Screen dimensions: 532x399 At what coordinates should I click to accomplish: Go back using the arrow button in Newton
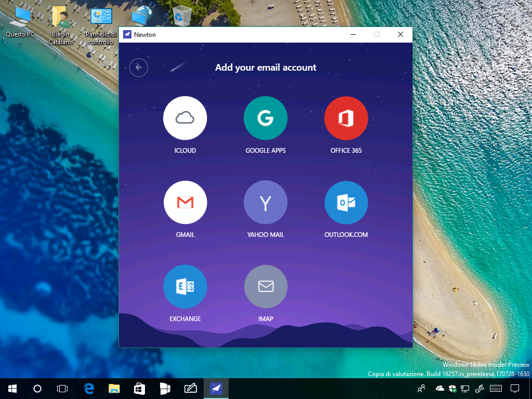[138, 67]
